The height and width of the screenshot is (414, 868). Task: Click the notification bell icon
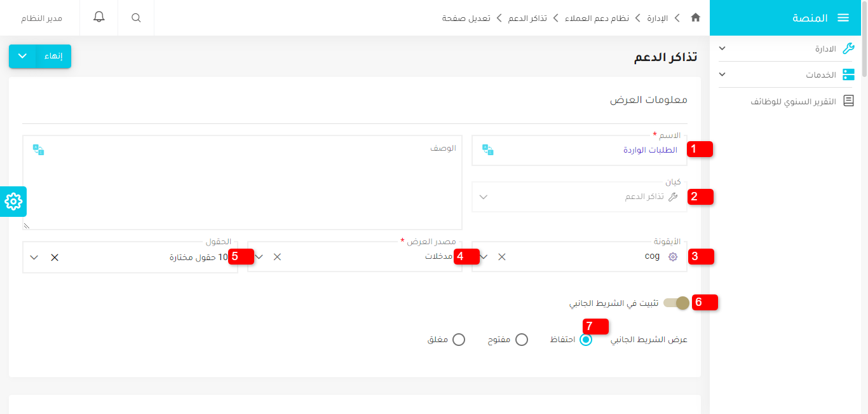[x=98, y=17]
